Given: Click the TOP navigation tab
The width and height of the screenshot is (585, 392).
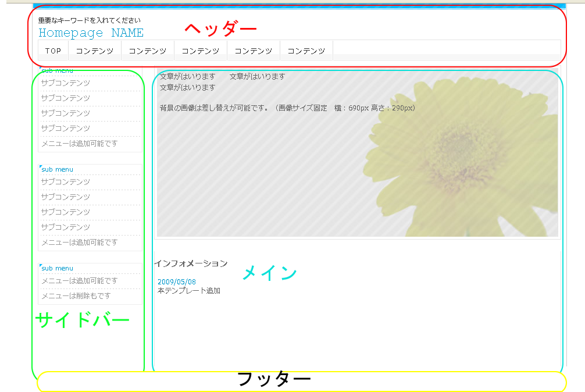Looking at the screenshot, I should [53, 51].
